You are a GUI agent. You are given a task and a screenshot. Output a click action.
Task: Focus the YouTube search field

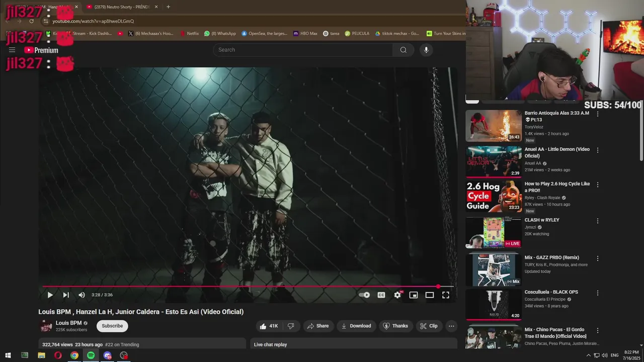(x=303, y=50)
